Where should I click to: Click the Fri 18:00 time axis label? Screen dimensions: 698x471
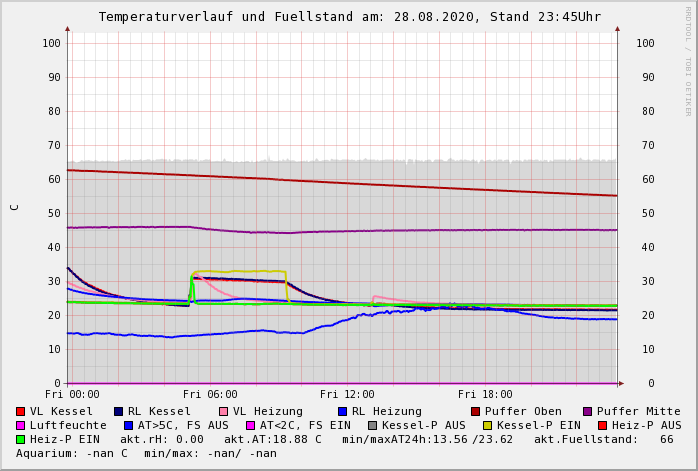coord(485,395)
